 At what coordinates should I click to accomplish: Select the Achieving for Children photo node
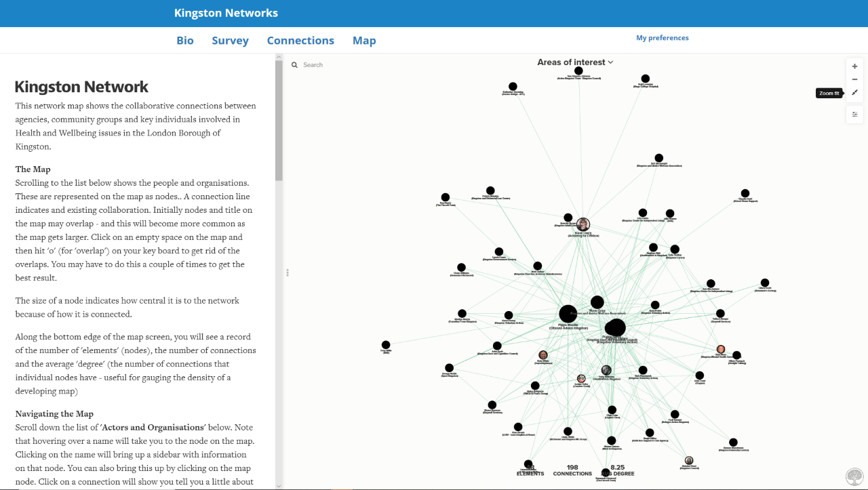click(x=583, y=224)
